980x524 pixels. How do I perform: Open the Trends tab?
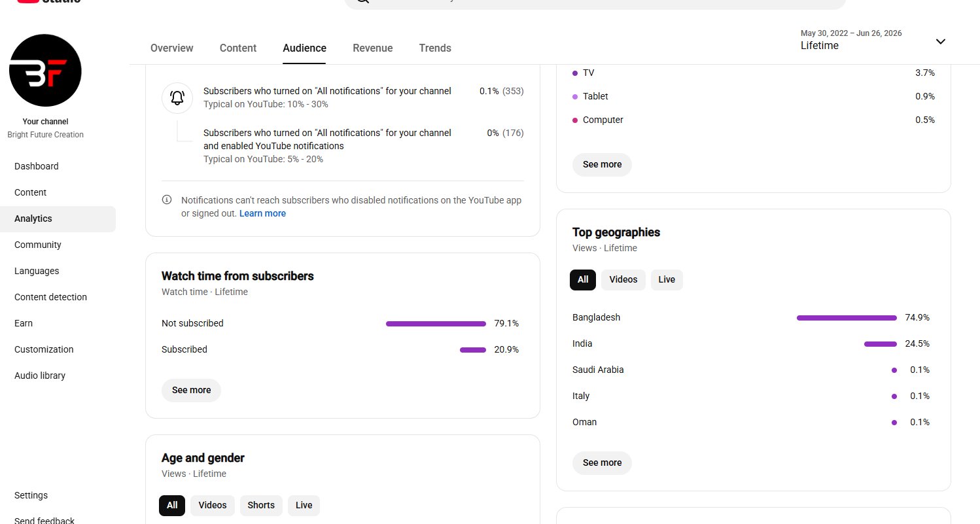[435, 48]
